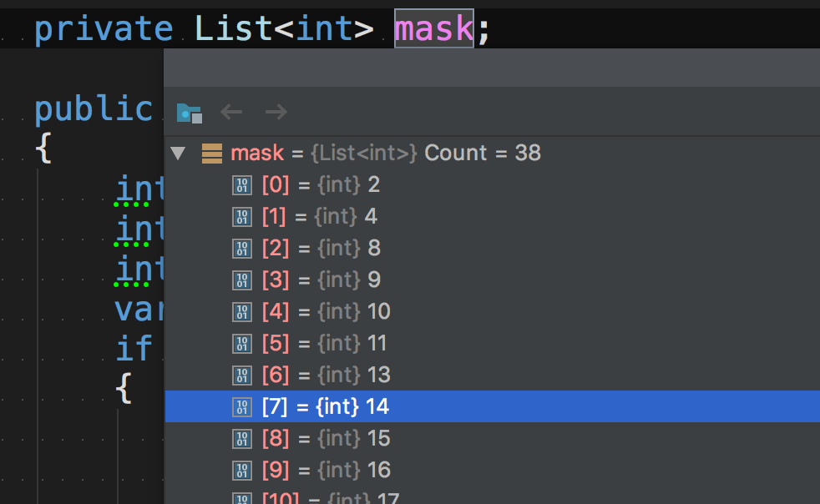Select element [8] = {int} 15

(x=492, y=438)
